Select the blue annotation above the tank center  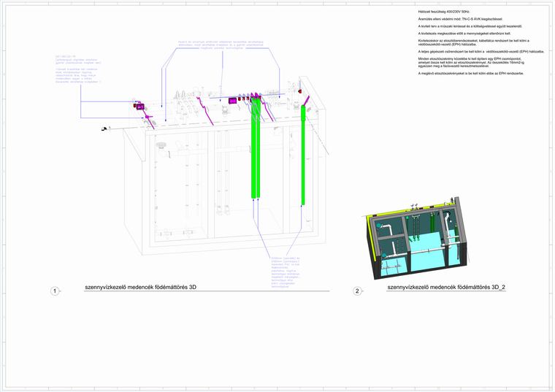221,45
